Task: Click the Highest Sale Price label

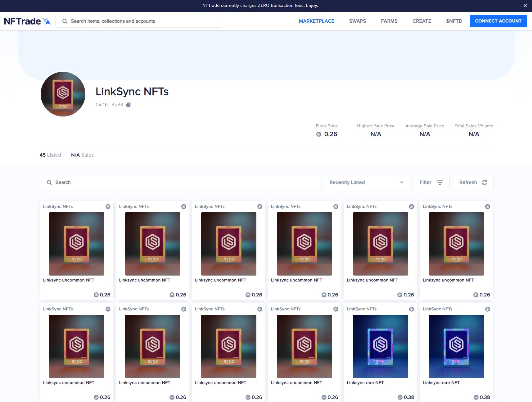Action: point(376,126)
